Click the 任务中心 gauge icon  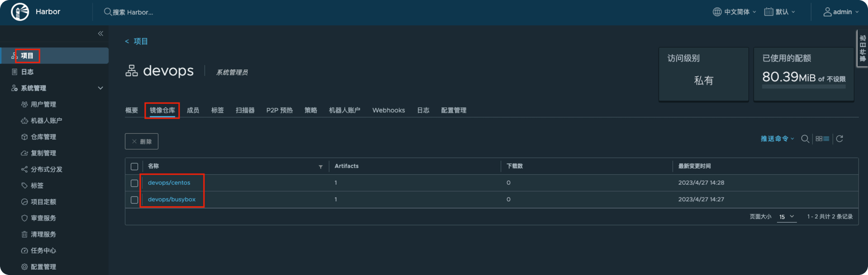pos(24,251)
